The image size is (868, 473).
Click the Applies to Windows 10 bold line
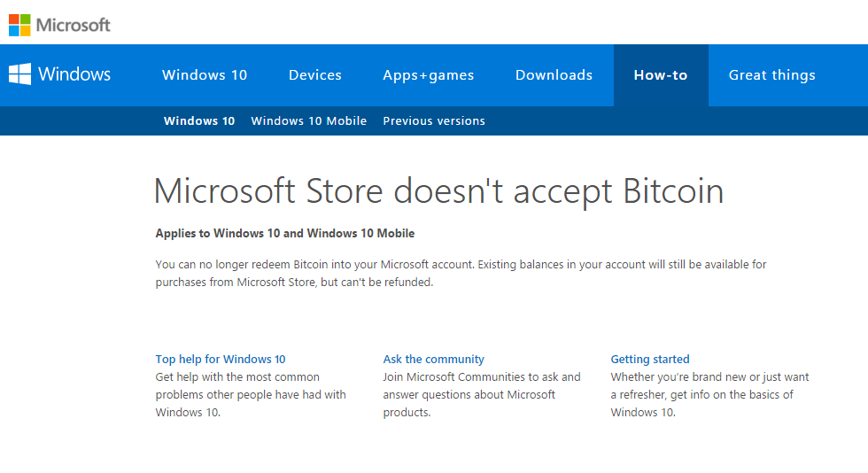(x=285, y=234)
